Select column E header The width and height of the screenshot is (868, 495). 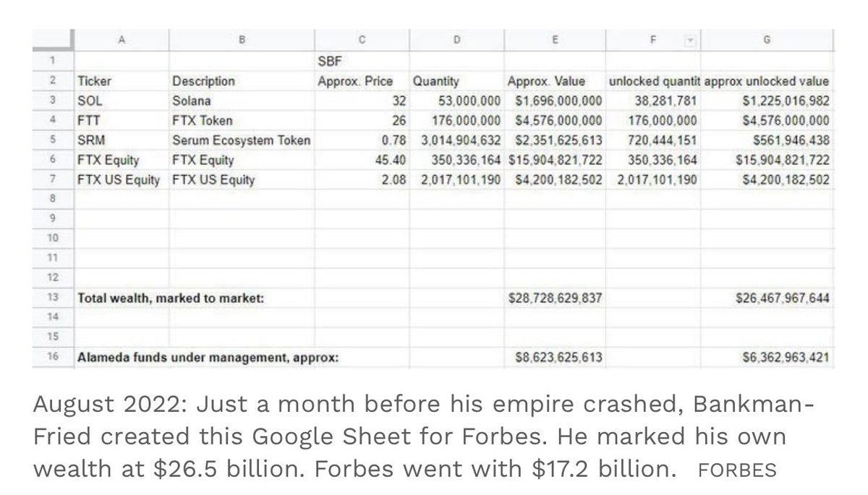point(556,41)
